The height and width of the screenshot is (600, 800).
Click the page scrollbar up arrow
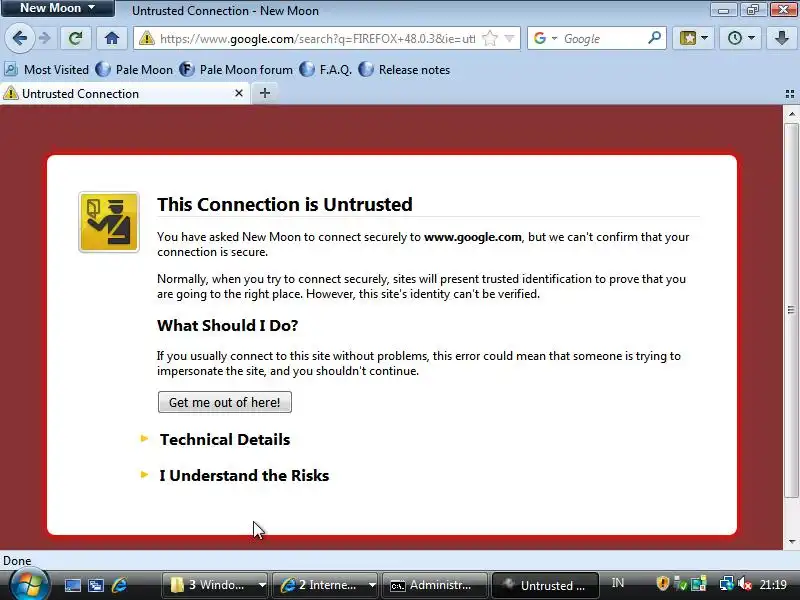(791, 114)
